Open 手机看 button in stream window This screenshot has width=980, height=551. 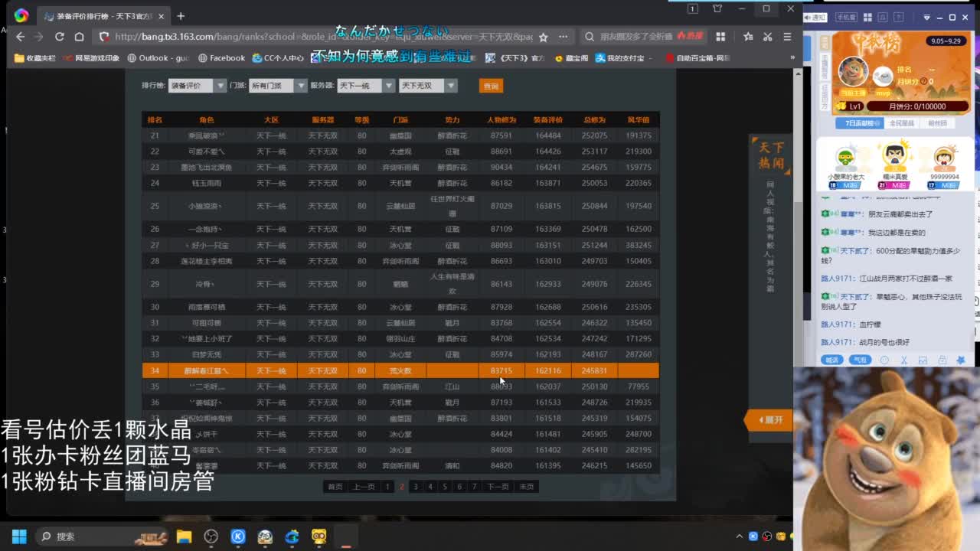pos(846,17)
